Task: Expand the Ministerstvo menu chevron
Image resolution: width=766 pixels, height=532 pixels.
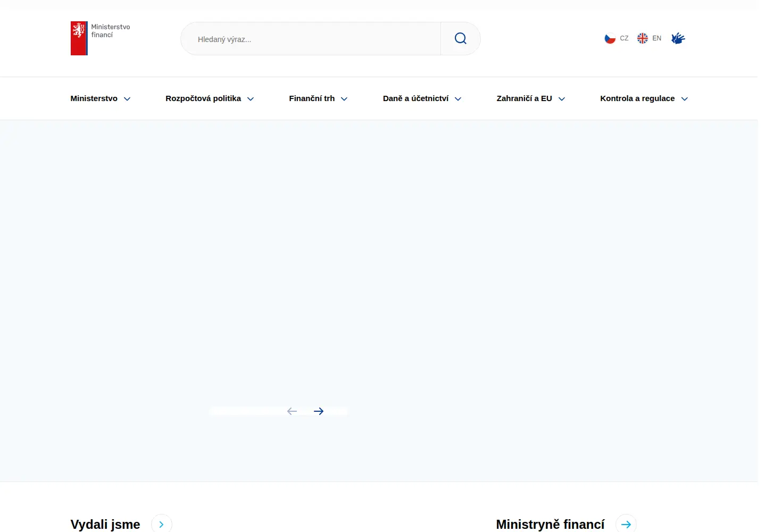Action: [127, 99]
